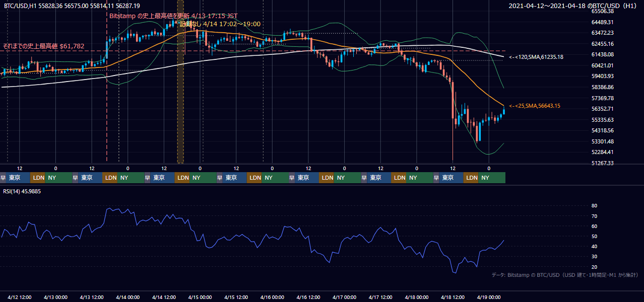Image resolution: width=644 pixels, height=302 pixels.
Task: Click the 4/19 00:00 date label
Action: [489, 297]
